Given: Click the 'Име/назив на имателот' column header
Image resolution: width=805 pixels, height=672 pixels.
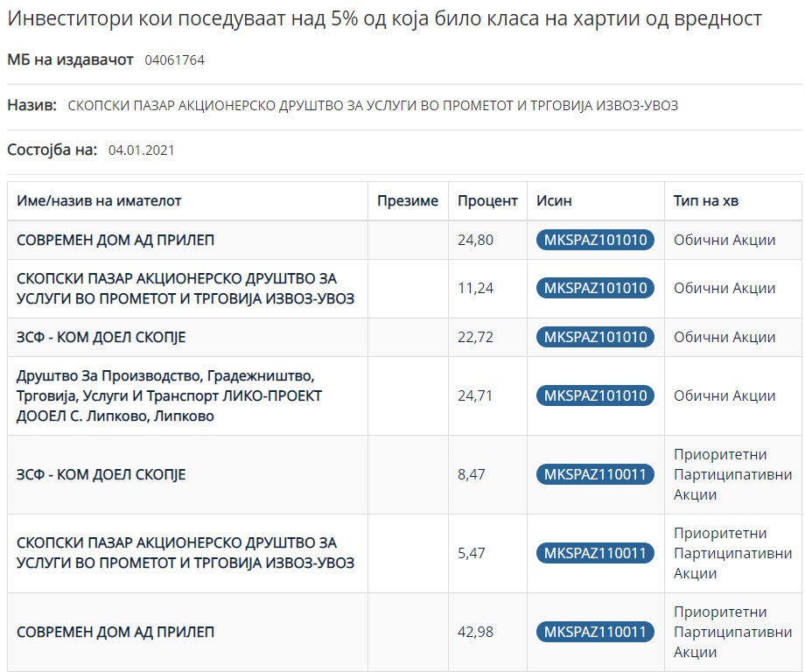Looking at the screenshot, I should click(x=99, y=200).
